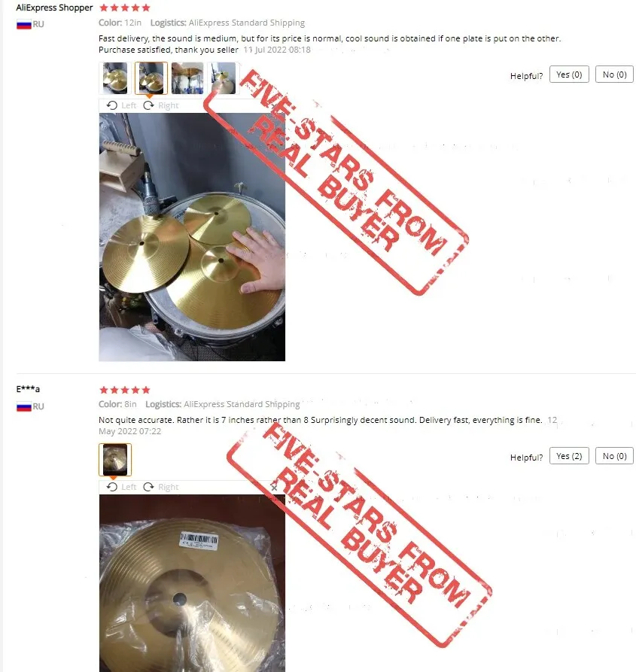Select the highlighted second thumbnail photo
Image resolution: width=636 pixels, height=672 pixels.
(x=151, y=78)
